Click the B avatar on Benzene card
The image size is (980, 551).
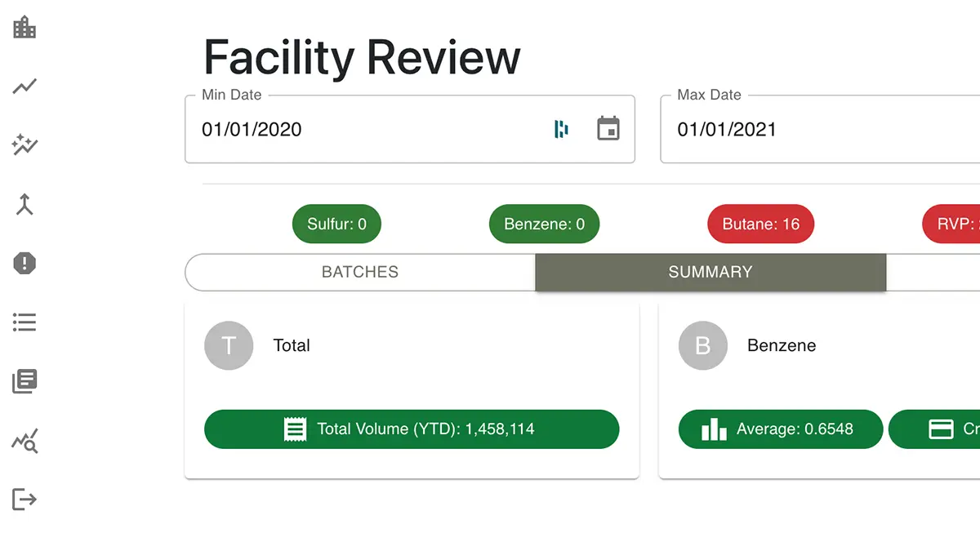coord(703,345)
